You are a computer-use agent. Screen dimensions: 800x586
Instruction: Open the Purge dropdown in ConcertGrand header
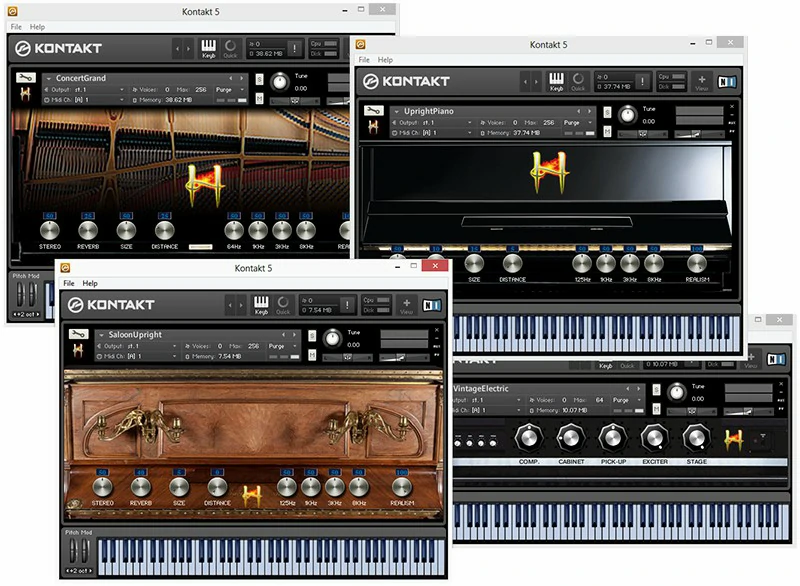coord(230,89)
